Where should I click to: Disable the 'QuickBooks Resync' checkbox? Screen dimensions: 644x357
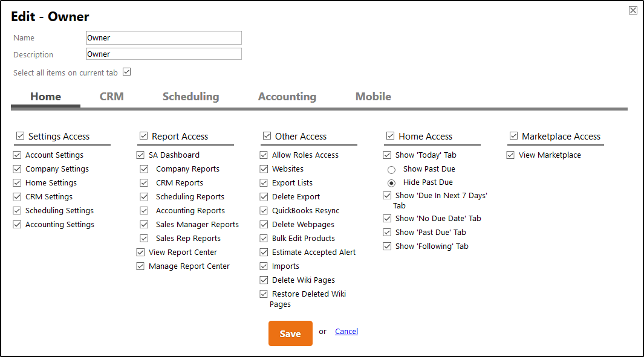point(264,210)
